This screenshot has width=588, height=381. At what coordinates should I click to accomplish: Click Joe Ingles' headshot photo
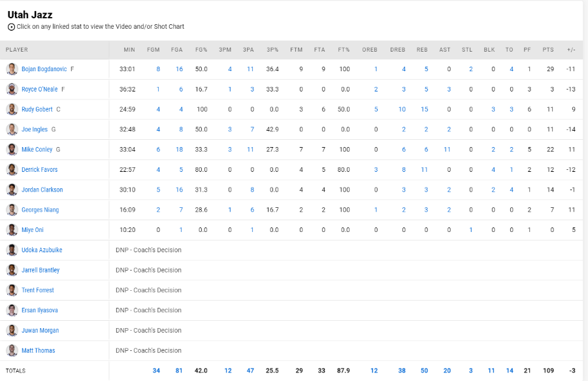pos(12,129)
